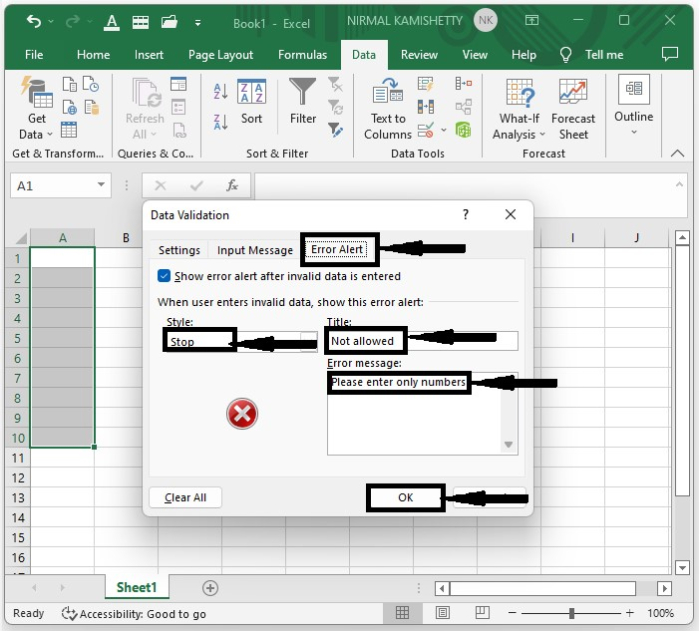Open the Name Box dropdown arrow
This screenshot has width=700, height=631.
(x=102, y=186)
